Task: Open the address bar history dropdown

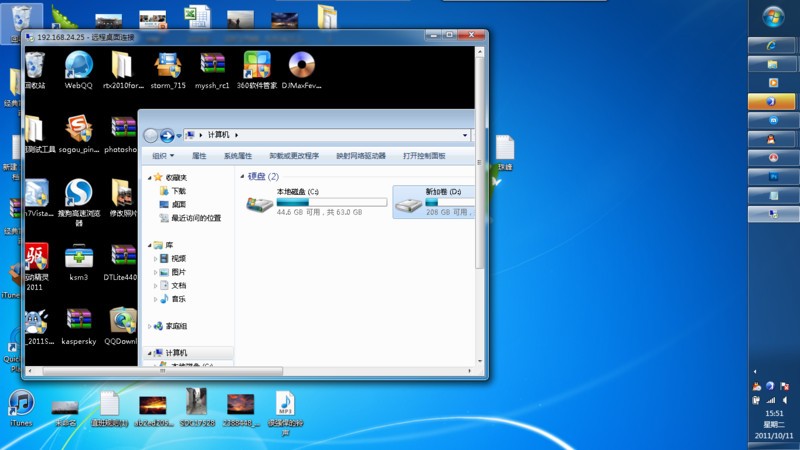Action: point(465,135)
